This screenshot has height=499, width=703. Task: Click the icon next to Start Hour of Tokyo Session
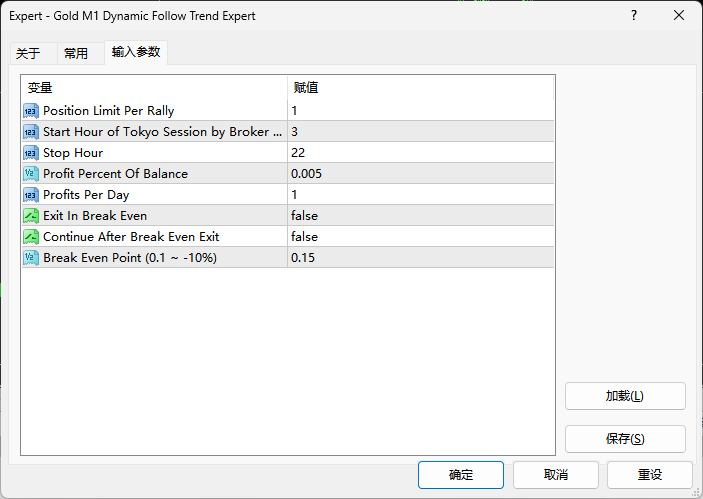(31, 132)
